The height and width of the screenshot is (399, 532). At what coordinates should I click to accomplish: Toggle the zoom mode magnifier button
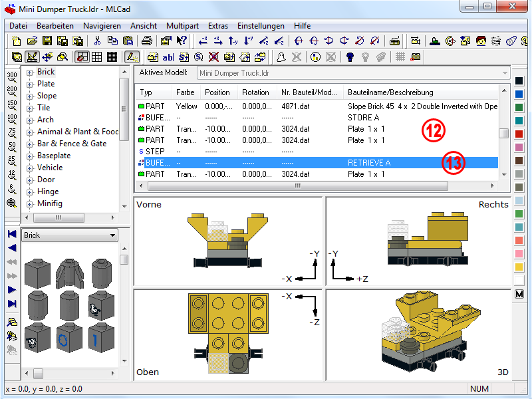tap(63, 57)
